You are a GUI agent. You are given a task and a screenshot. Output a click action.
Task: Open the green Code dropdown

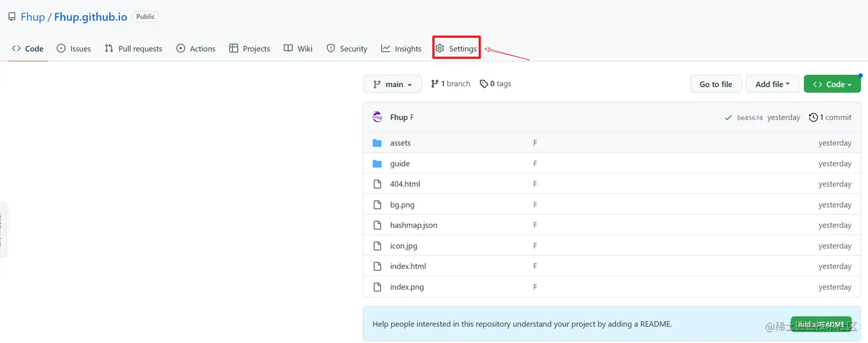[832, 84]
